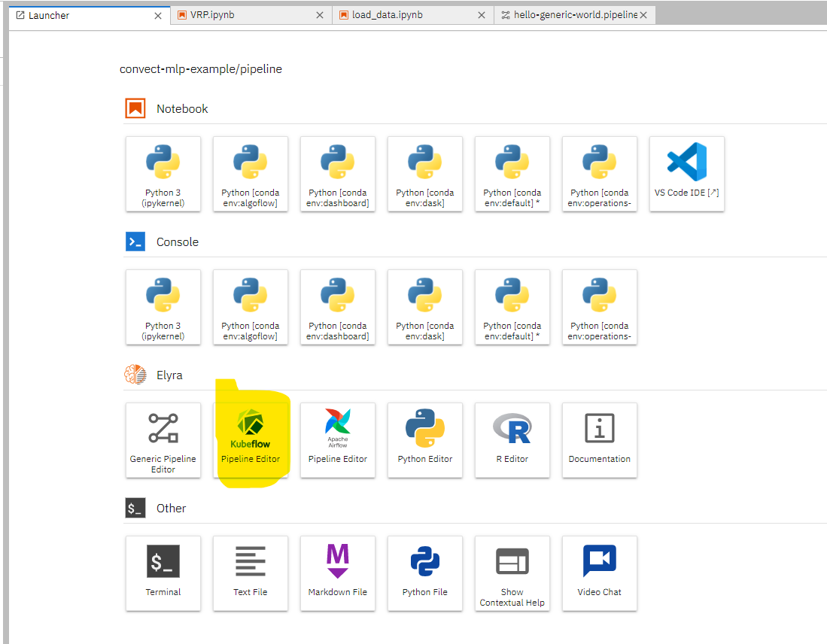Open the Apache Airflow Pipeline Editor

coord(338,440)
